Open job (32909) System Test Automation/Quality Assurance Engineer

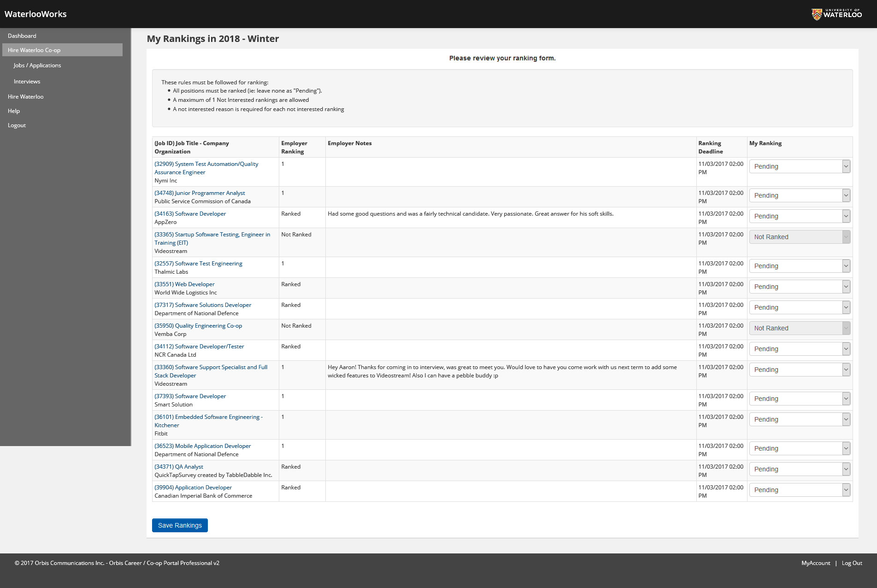[206, 168]
